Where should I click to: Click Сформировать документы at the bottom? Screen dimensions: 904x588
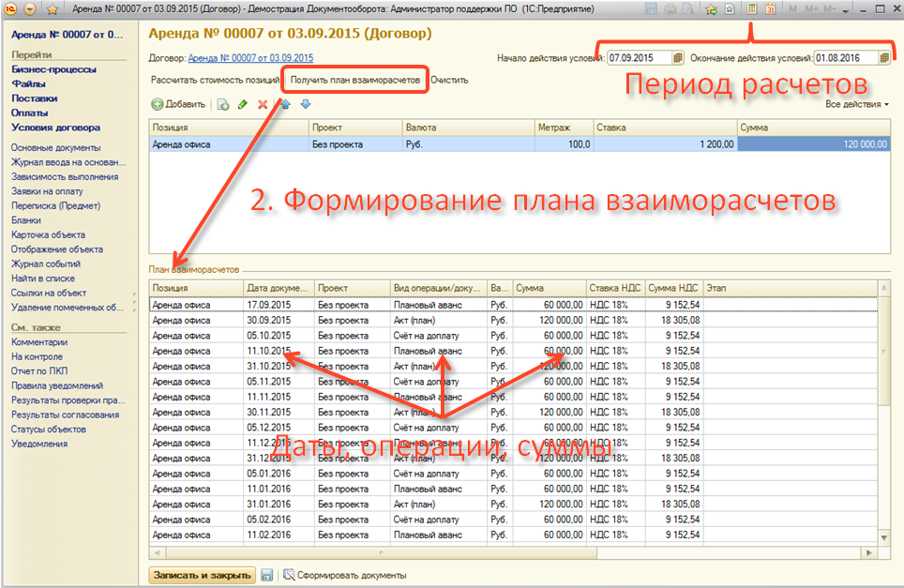[345, 575]
